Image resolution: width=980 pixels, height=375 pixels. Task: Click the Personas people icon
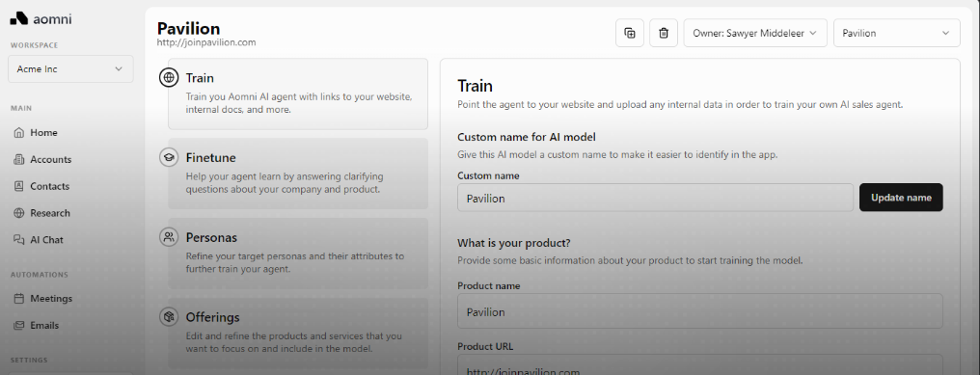click(169, 237)
